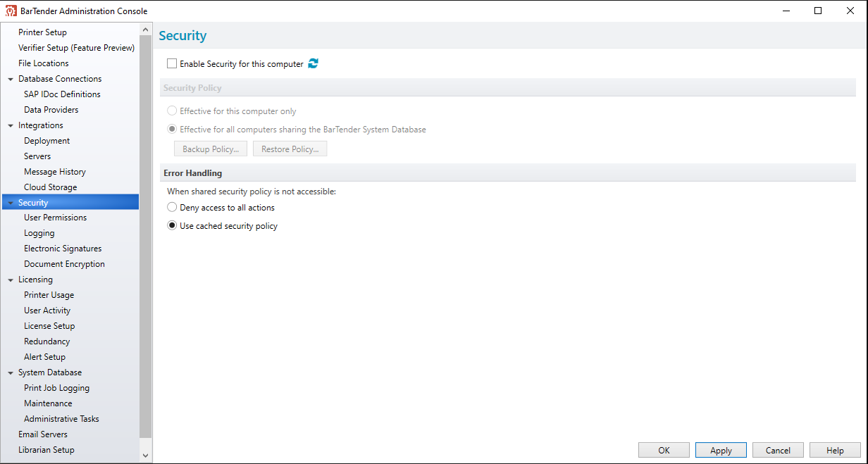Click the Restore Policy button
868x464 pixels.
pos(290,149)
